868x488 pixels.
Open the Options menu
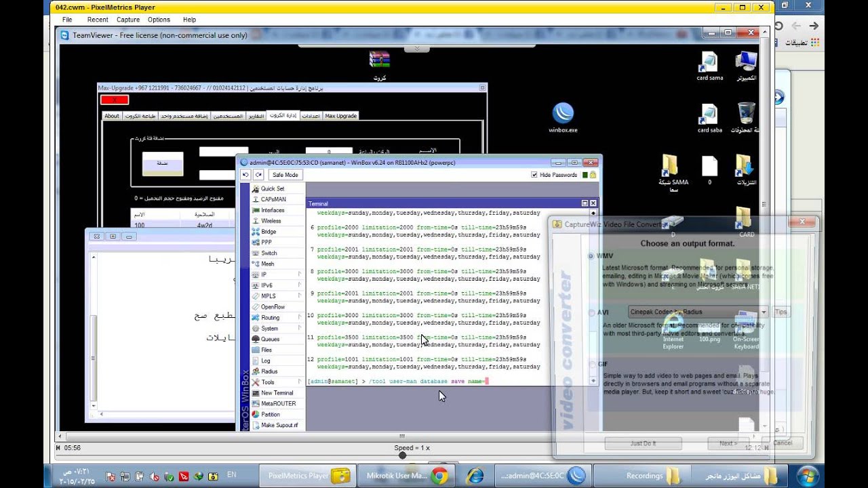coord(159,20)
